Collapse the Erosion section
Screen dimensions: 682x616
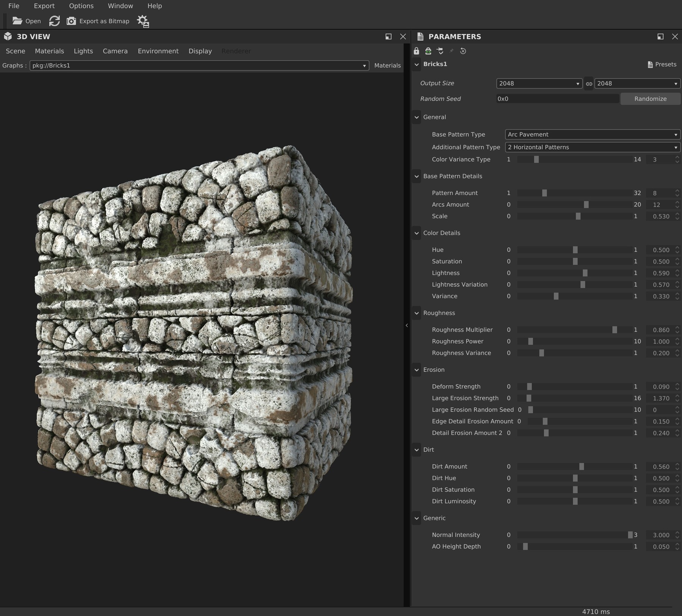pyautogui.click(x=417, y=370)
